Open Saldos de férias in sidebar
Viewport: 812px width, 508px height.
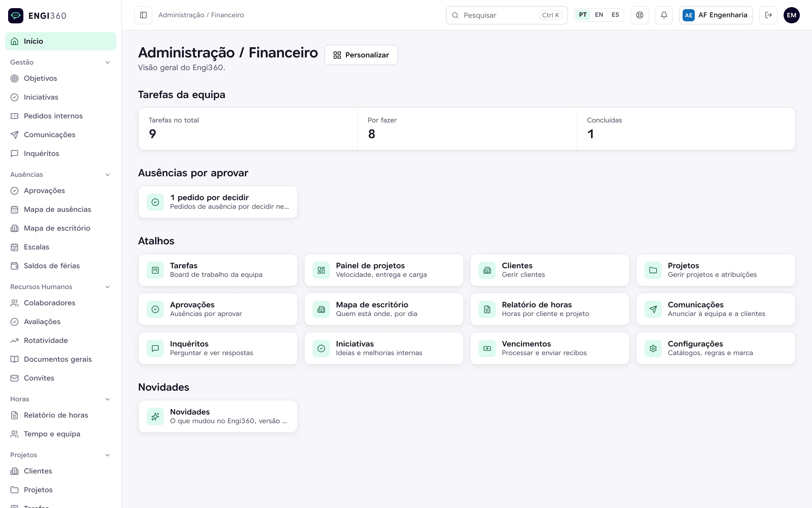[x=61, y=266]
